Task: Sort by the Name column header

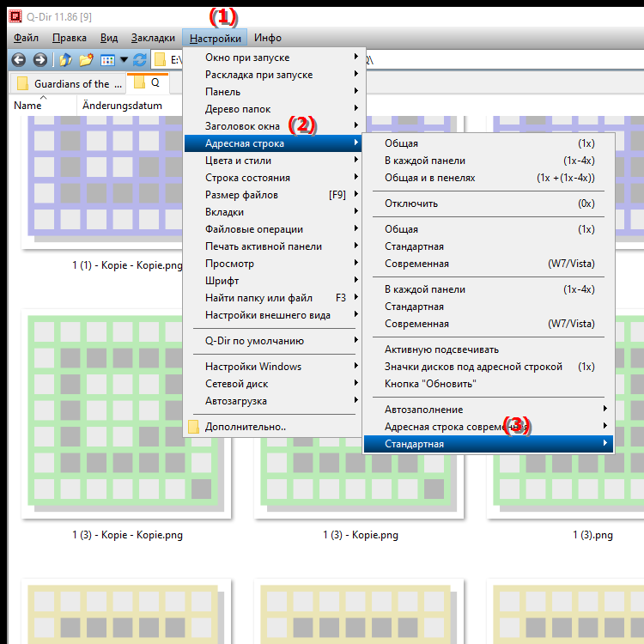Action: tap(42, 105)
